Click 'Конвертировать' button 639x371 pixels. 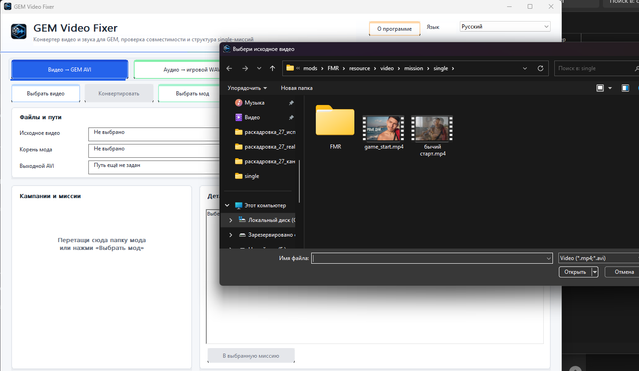(x=119, y=94)
